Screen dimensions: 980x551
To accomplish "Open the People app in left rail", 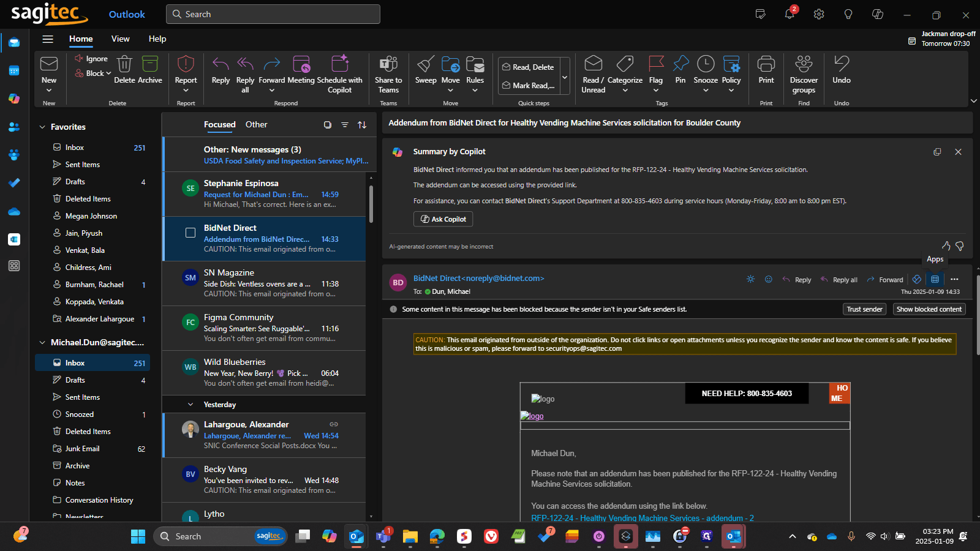I will pos(14,127).
